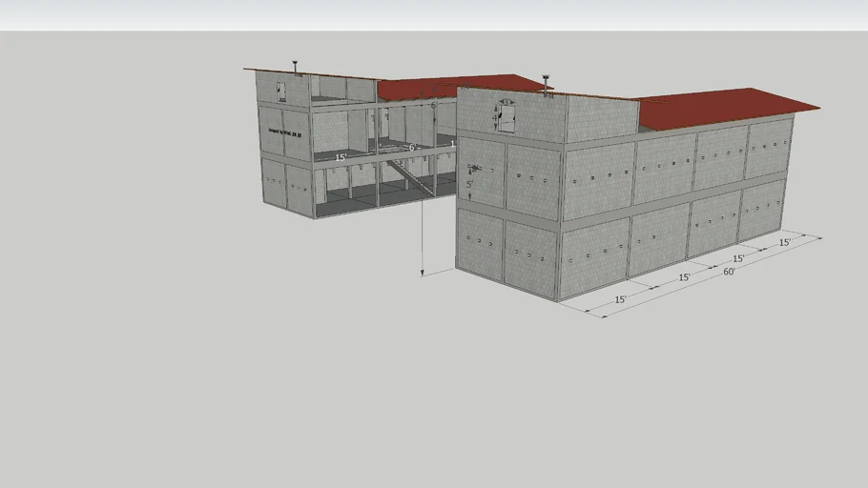The height and width of the screenshot is (488, 868).
Task: Click the 4' height label beside the window
Action: 495,117
